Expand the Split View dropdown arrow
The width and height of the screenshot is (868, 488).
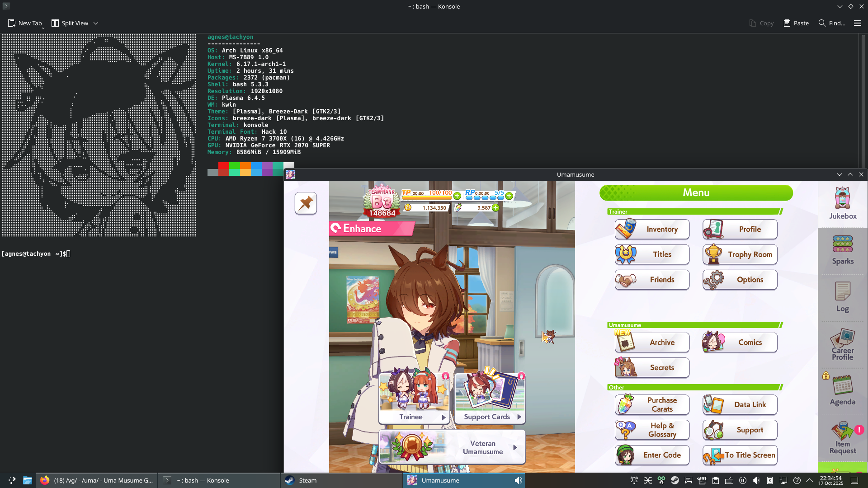coord(96,23)
